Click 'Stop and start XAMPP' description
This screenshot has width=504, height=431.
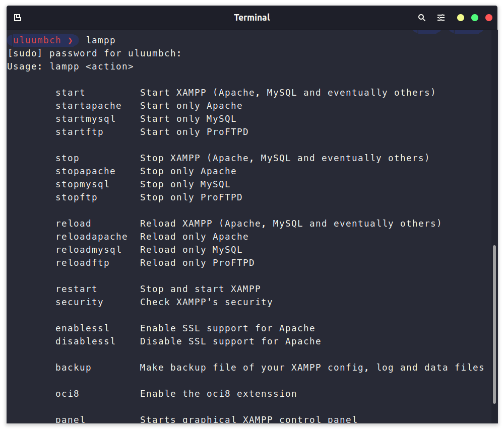[200, 289]
